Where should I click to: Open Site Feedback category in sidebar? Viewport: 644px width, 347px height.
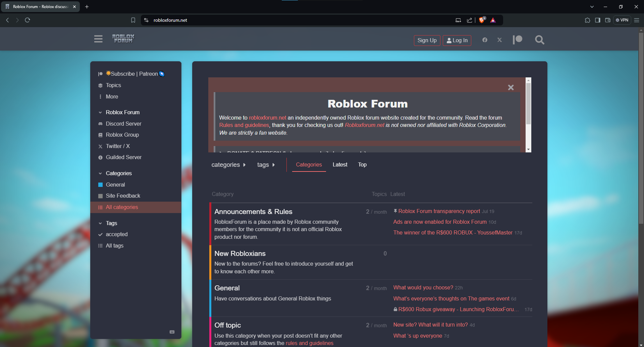[123, 196]
